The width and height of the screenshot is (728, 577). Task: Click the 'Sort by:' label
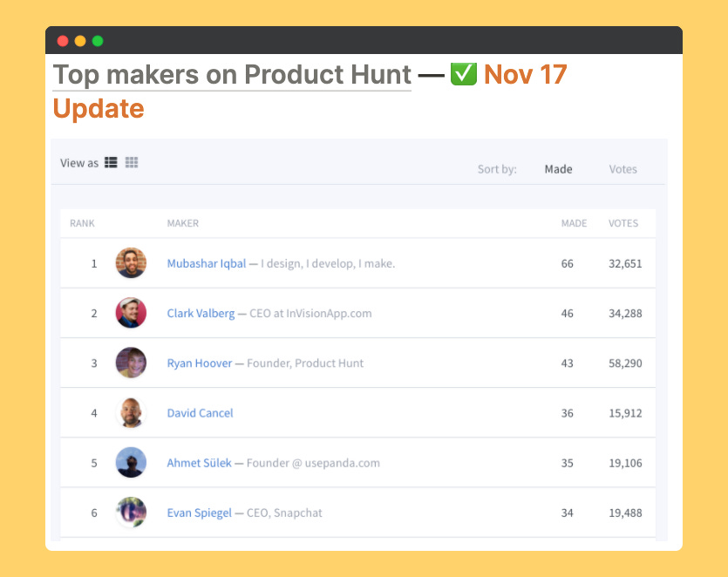497,169
